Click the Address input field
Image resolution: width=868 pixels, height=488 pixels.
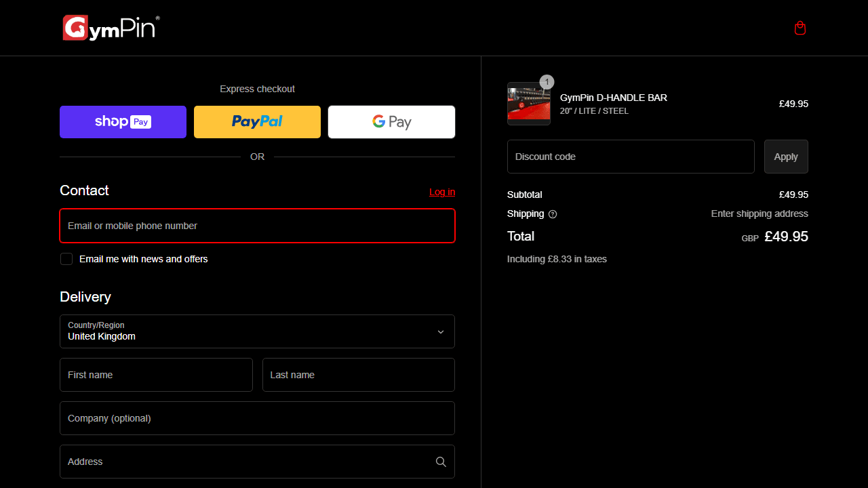tap(257, 462)
